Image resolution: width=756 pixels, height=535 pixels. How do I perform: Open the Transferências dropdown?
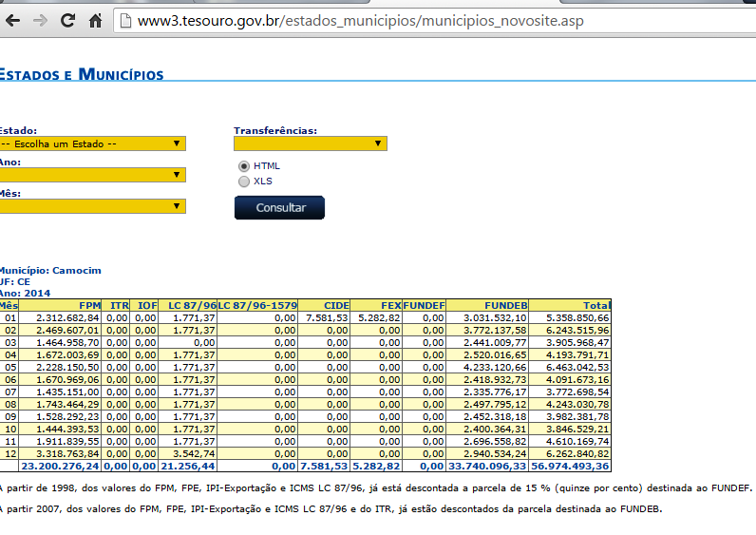[310, 143]
